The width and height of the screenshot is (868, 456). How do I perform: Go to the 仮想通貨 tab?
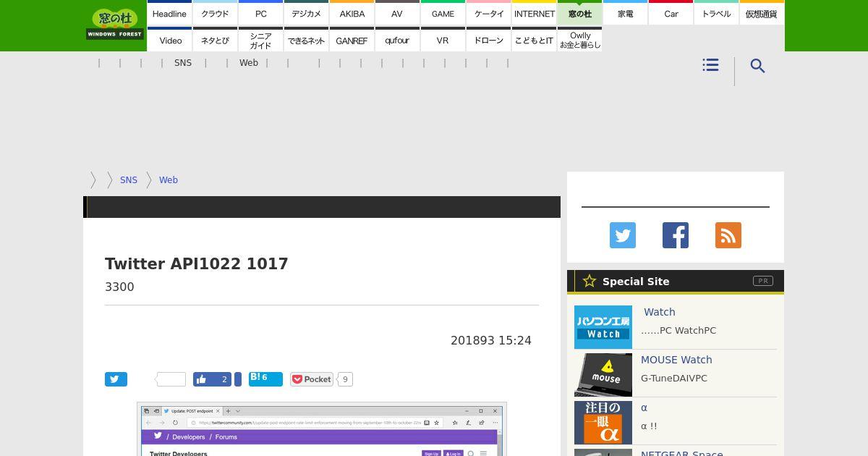(762, 14)
